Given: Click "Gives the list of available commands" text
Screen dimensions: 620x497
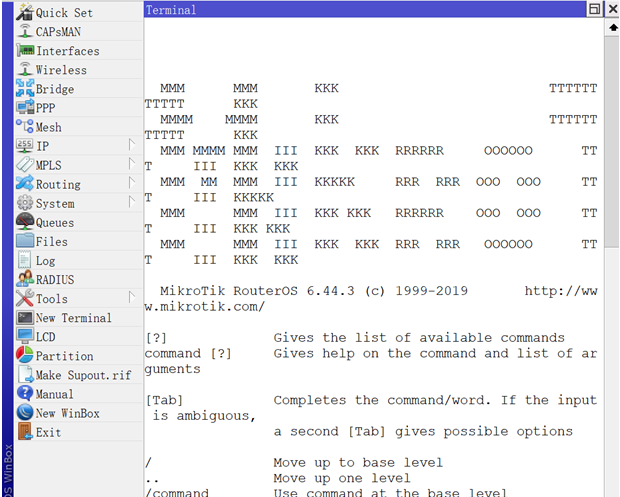Looking at the screenshot, I should click(x=419, y=338).
